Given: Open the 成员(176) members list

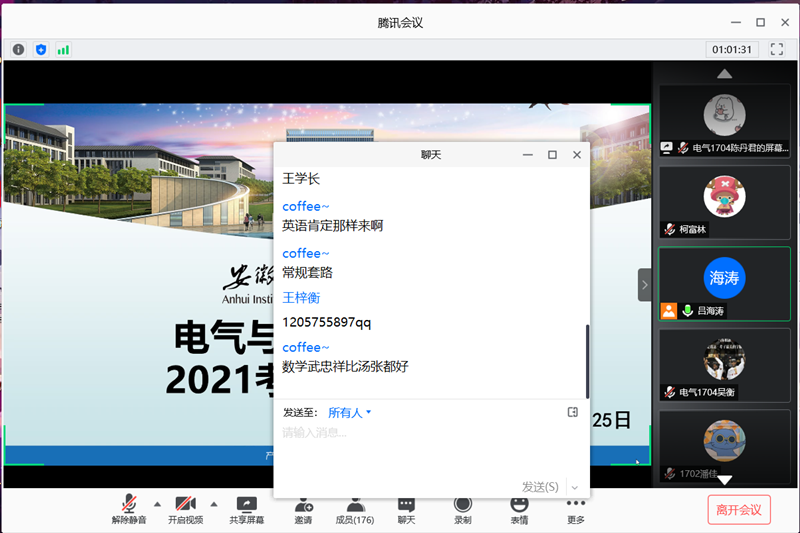Looking at the screenshot, I should click(x=354, y=510).
